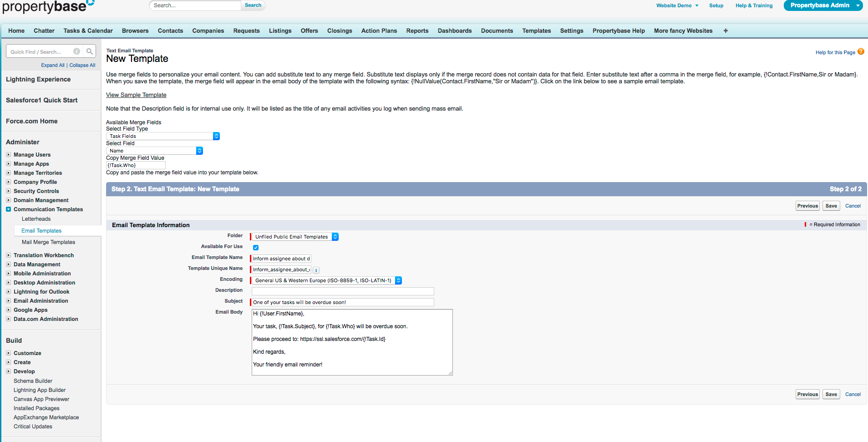Add a new tab with the plus icon
The image size is (868, 442).
click(x=726, y=31)
